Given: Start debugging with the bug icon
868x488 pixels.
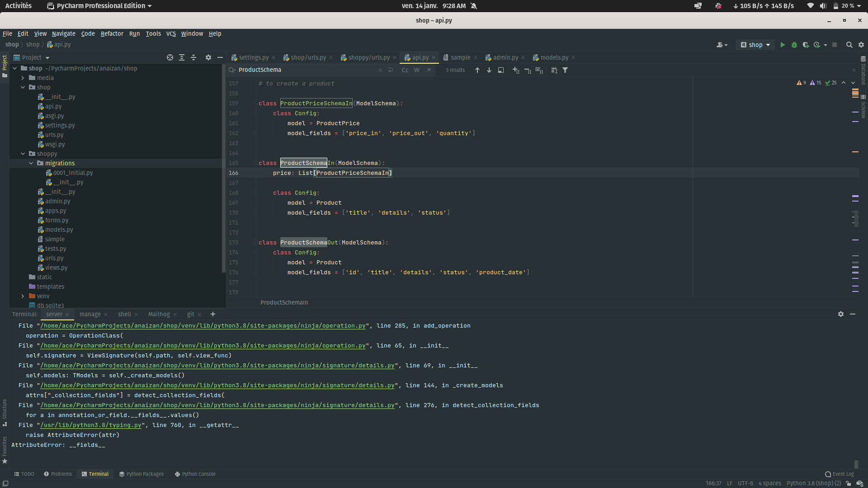Looking at the screenshot, I should point(794,45).
